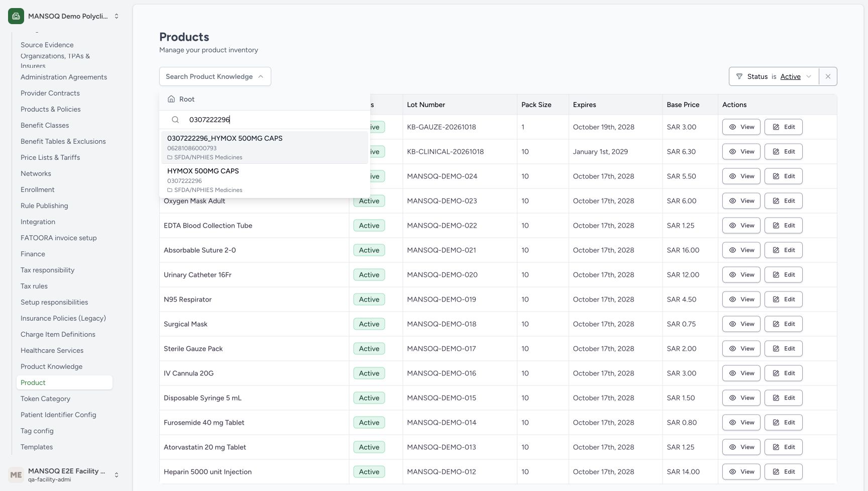The width and height of the screenshot is (868, 491).
Task: Click the Root breadcrumb entry
Action: (x=181, y=99)
